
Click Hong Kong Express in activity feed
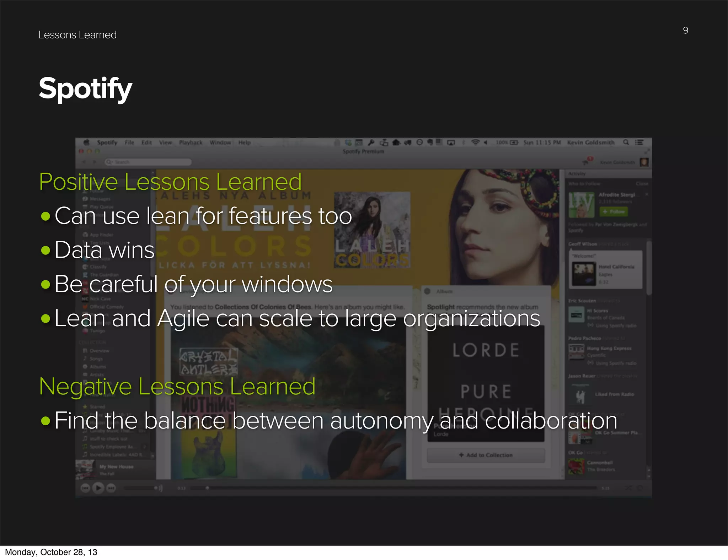coord(609,349)
